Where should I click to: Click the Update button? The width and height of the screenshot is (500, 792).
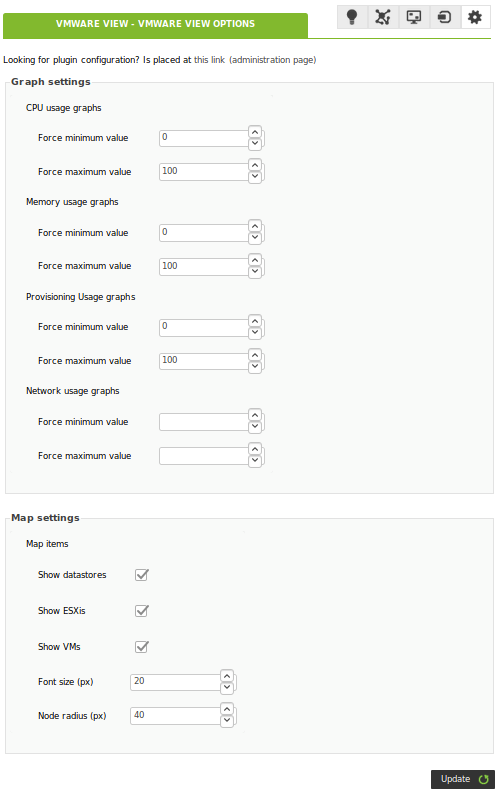click(463, 779)
